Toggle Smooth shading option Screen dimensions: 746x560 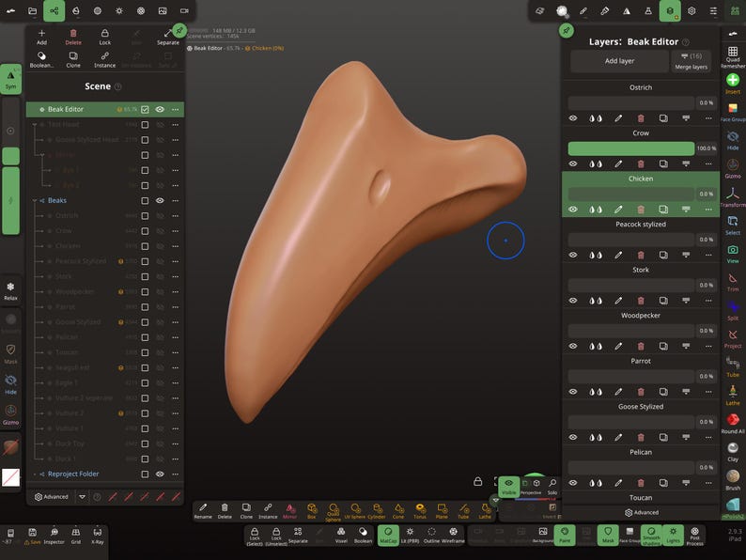[651, 535]
